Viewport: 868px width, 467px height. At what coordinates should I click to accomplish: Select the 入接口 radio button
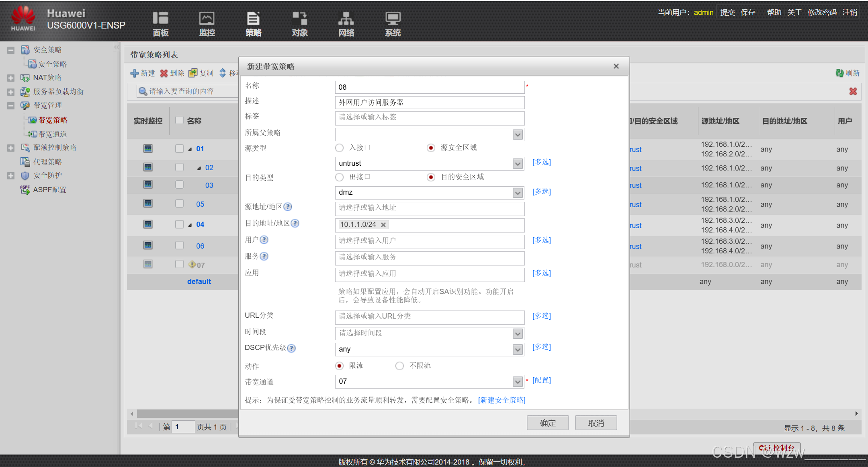click(340, 148)
